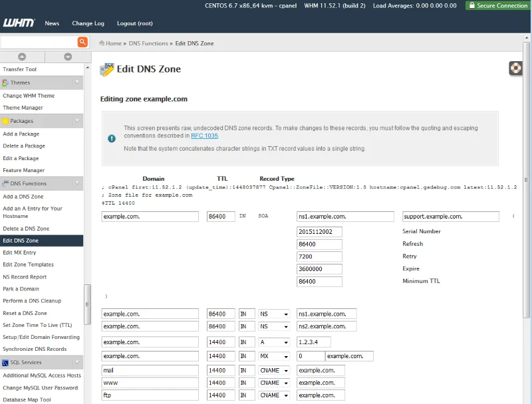The height and width of the screenshot is (404, 532).
Task: Collapse the SQL Services section
Action: (x=77, y=362)
